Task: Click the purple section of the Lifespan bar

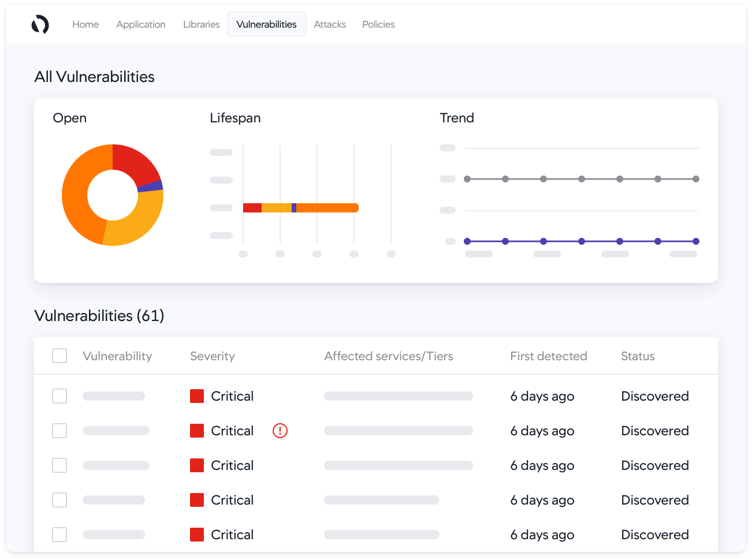Action: point(294,208)
